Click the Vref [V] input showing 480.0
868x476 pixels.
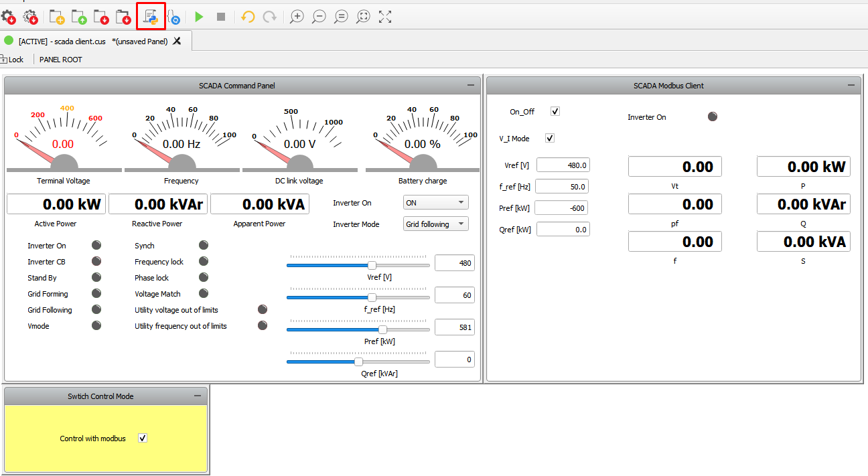click(x=563, y=165)
